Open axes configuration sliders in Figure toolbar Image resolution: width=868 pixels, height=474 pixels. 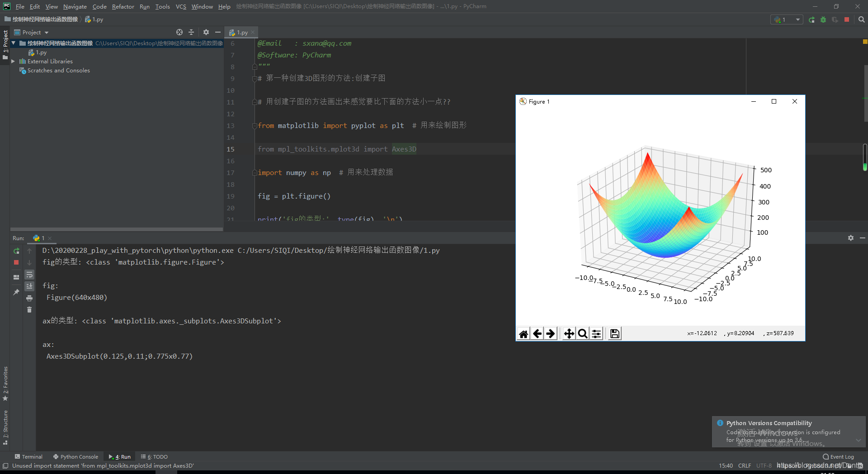coord(596,333)
